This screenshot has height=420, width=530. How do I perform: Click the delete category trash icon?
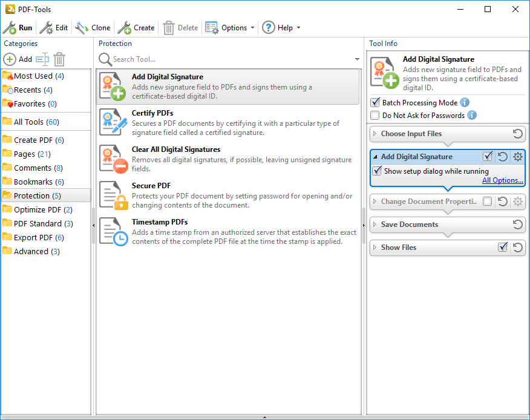coord(59,59)
